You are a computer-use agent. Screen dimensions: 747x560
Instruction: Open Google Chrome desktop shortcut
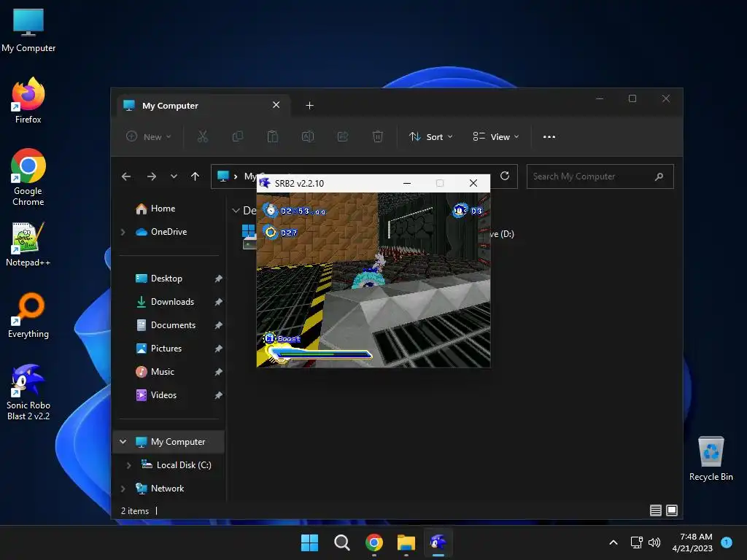28,177
